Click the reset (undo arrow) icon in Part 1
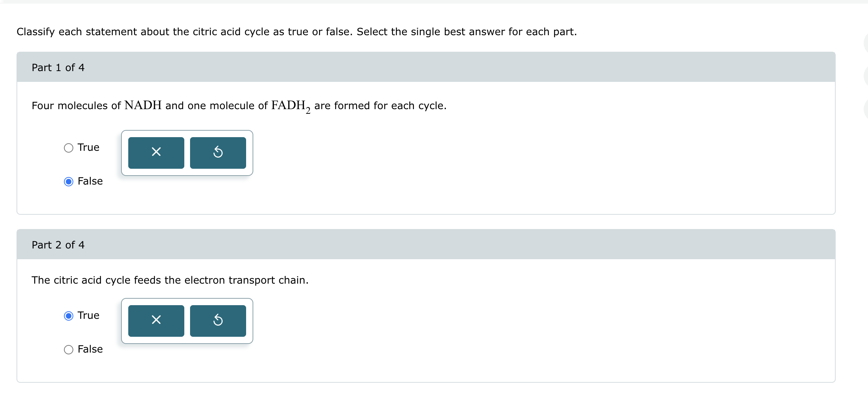The height and width of the screenshot is (396, 868). pyautogui.click(x=218, y=153)
